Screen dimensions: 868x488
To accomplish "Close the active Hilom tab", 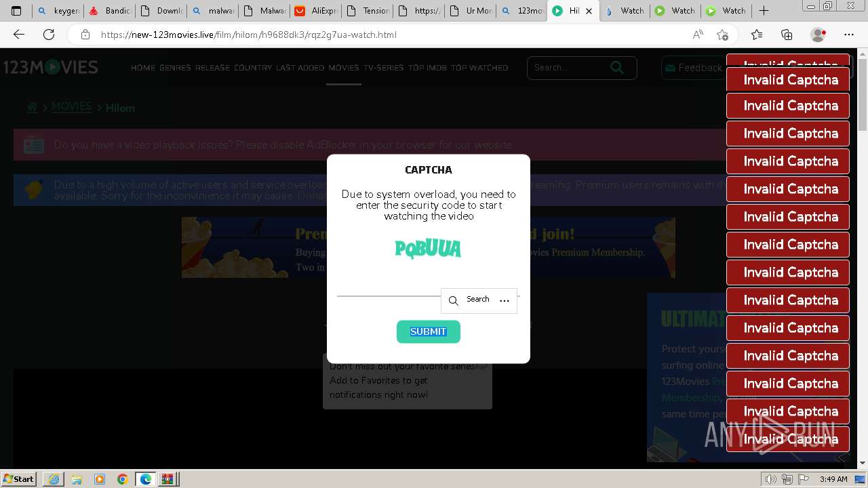I will pyautogui.click(x=589, y=11).
